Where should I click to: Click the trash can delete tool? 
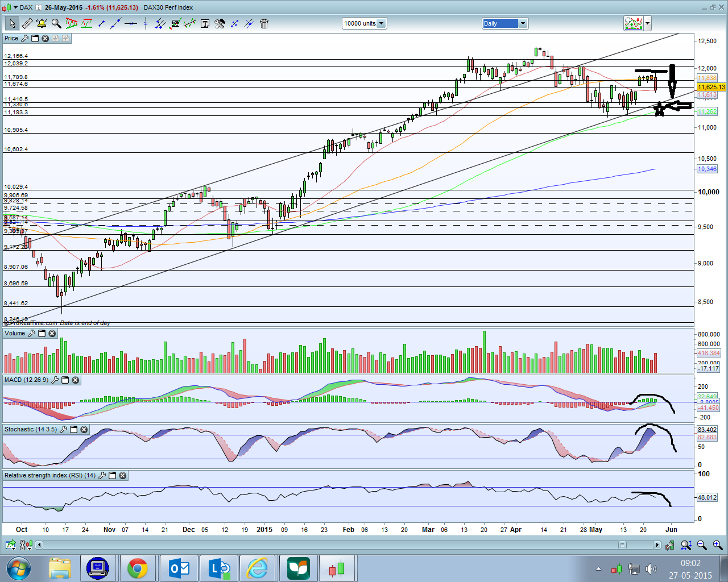264,23
